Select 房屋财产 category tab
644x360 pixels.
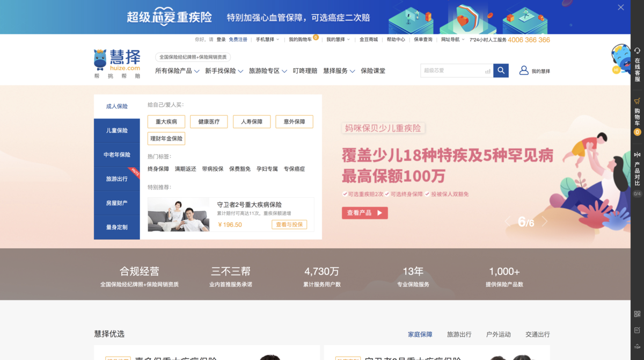click(117, 203)
